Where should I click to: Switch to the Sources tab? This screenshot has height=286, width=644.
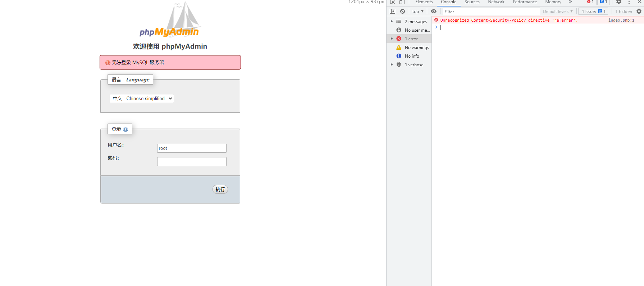point(472,2)
